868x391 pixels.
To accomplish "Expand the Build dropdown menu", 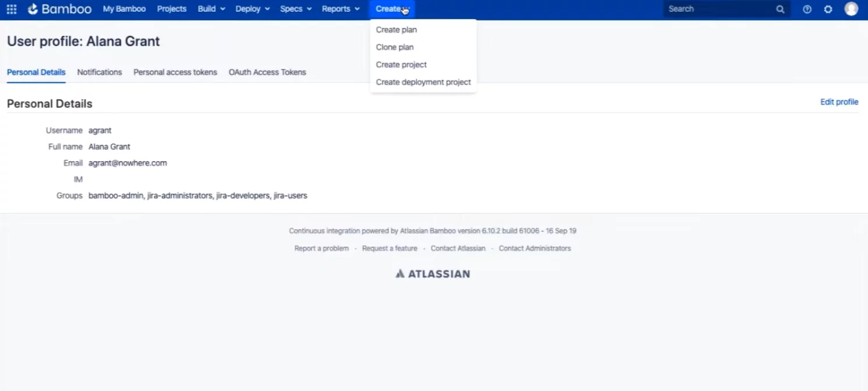I will [x=211, y=9].
